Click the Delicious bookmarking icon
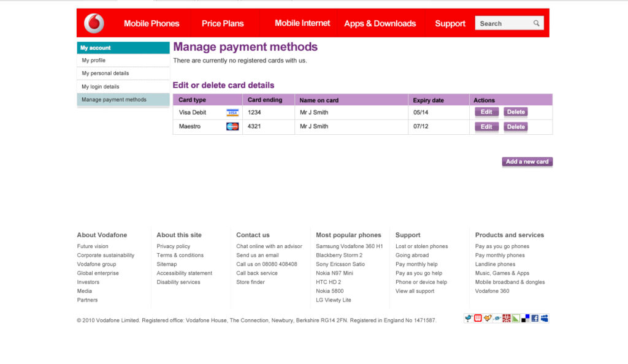Viewport: 628px width, 364px height. (525, 318)
